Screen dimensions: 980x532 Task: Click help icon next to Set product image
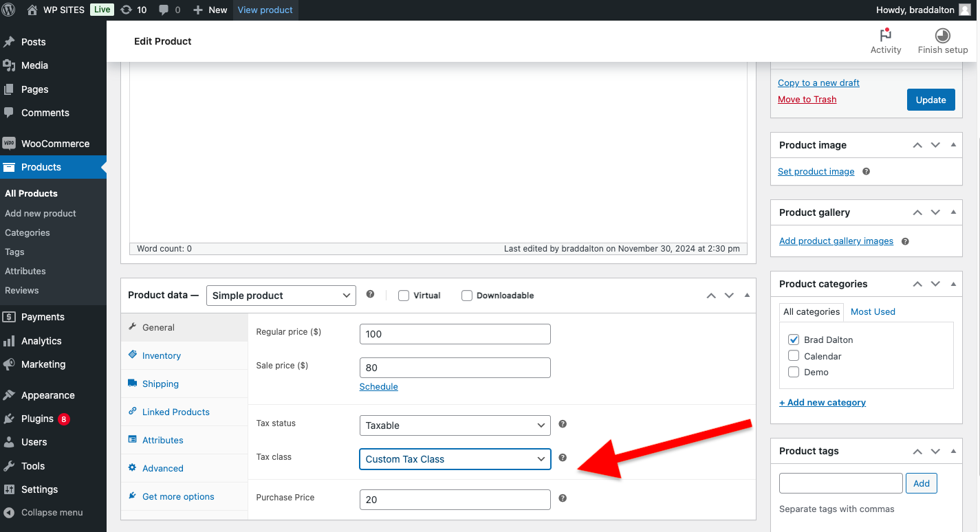click(866, 172)
